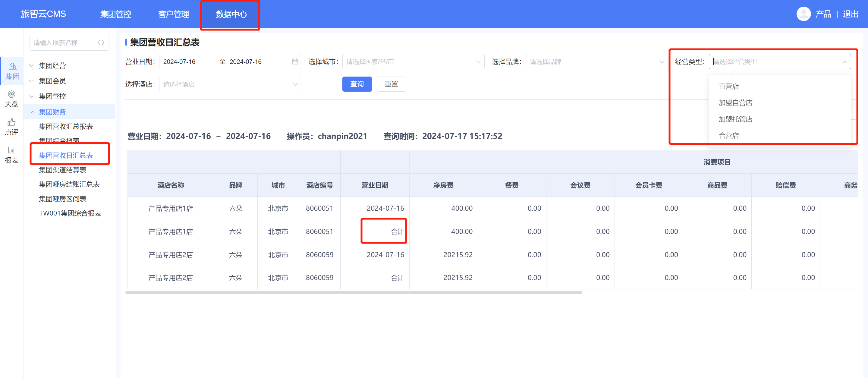Click the 赔偿费 column header

(786, 185)
